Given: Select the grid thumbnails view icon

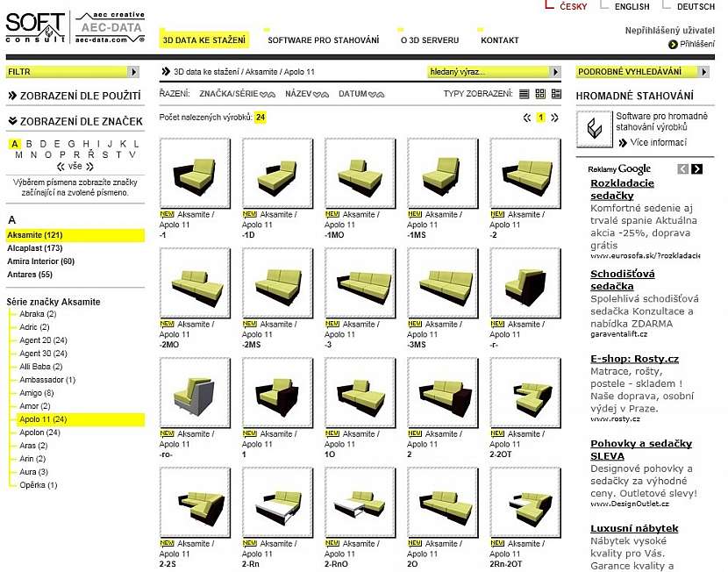Looking at the screenshot, I should pos(540,94).
